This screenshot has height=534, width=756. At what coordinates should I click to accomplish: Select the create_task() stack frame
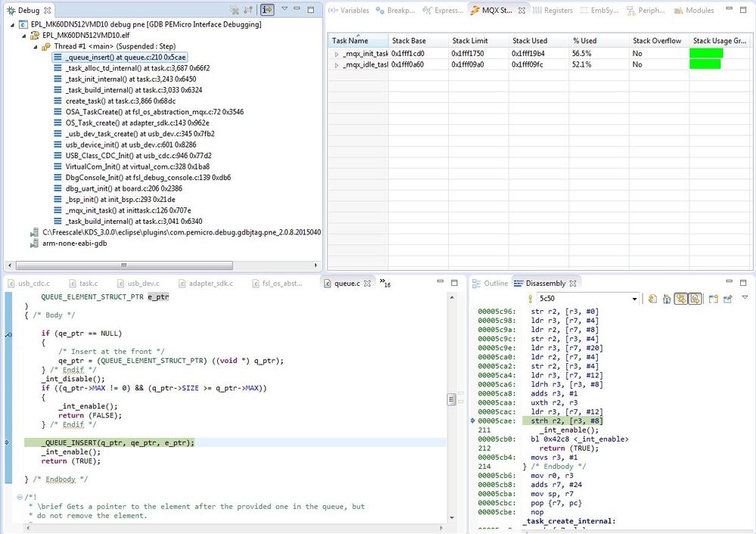point(115,101)
